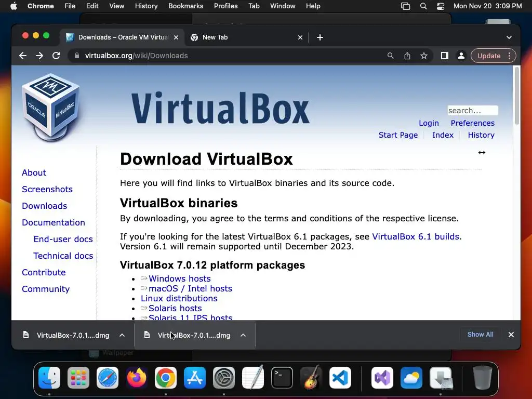Image resolution: width=532 pixels, height=399 pixels.
Task: Open End-user docs in the sidebar
Action: 63,239
